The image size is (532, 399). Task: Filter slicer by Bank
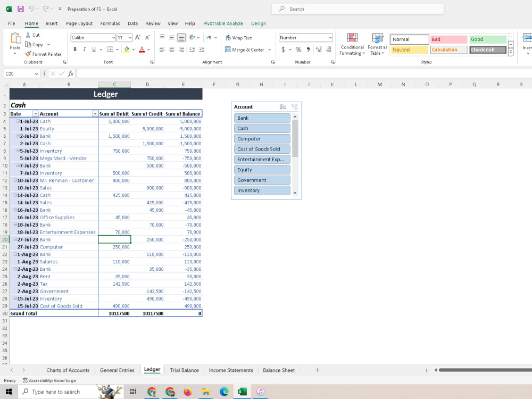[x=262, y=118]
